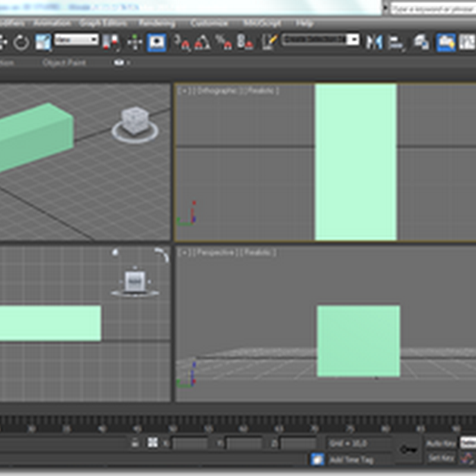This screenshot has width=476, height=476.
Task: Toggle Angle Snap on the toolbar
Action: tap(203, 42)
